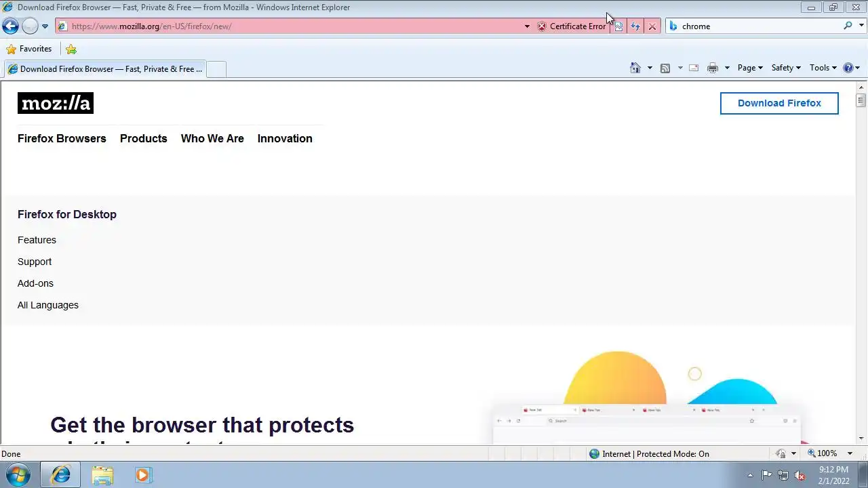
Task: Open Windows Explorer from the taskbar
Action: [102, 474]
